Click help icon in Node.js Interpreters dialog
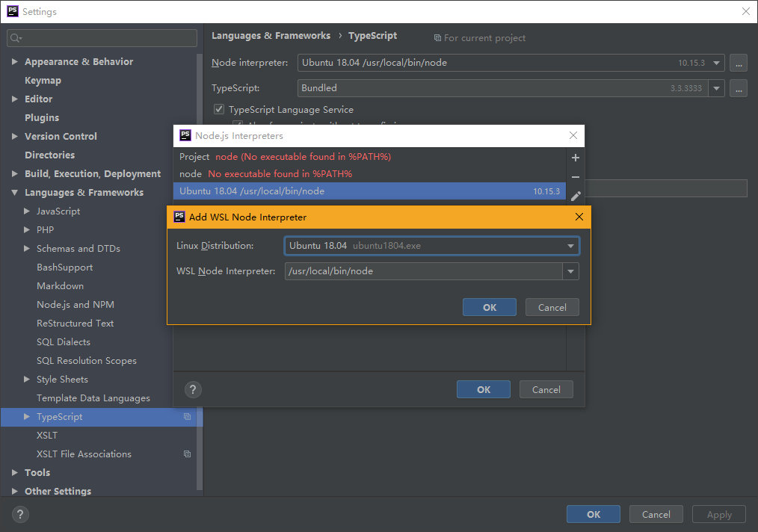Image resolution: width=758 pixels, height=532 pixels. [193, 389]
